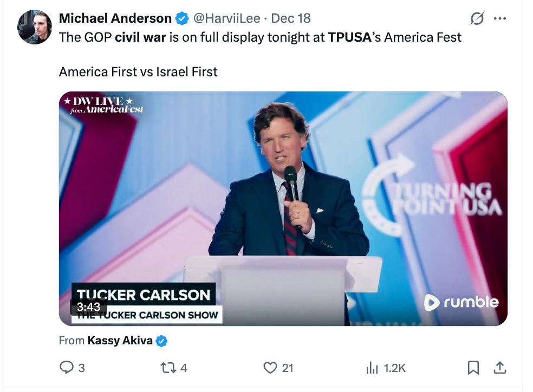Screen dimensions: 533x392
Task: Click the reply speech bubble icon
Action: pos(66,368)
